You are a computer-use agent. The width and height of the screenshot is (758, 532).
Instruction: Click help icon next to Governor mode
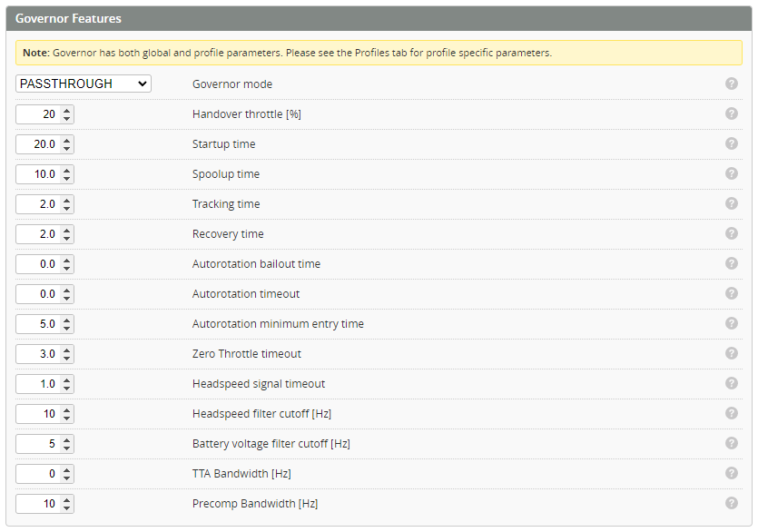(732, 84)
